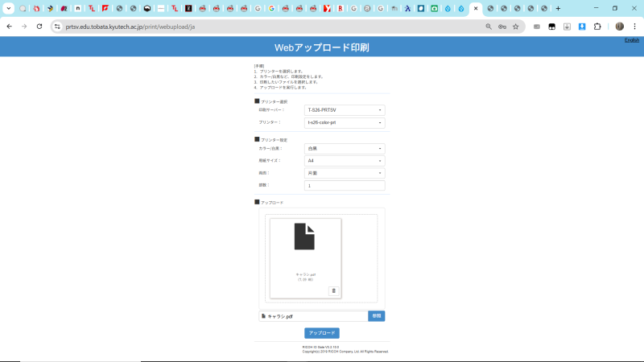Open the blue download extension icon

582,27
